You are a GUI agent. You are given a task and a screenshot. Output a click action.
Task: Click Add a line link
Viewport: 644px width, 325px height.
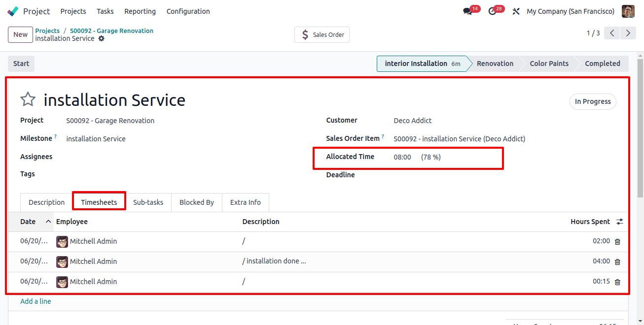(36, 301)
